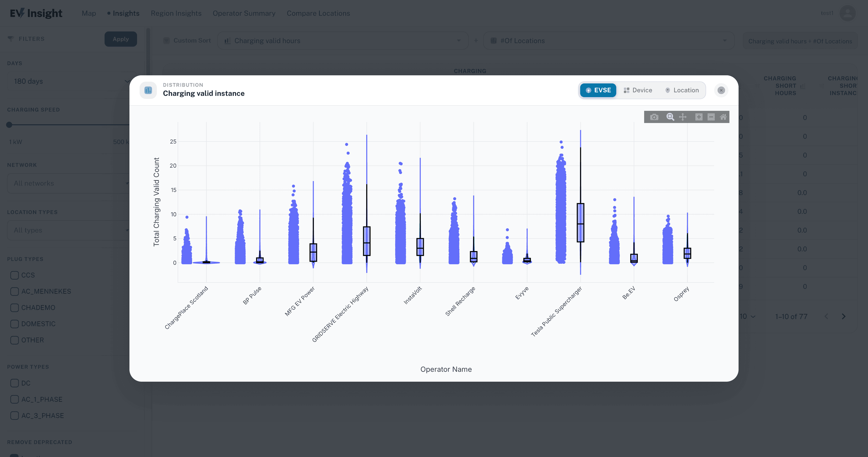Click the Custom Sort list icon

click(166, 40)
